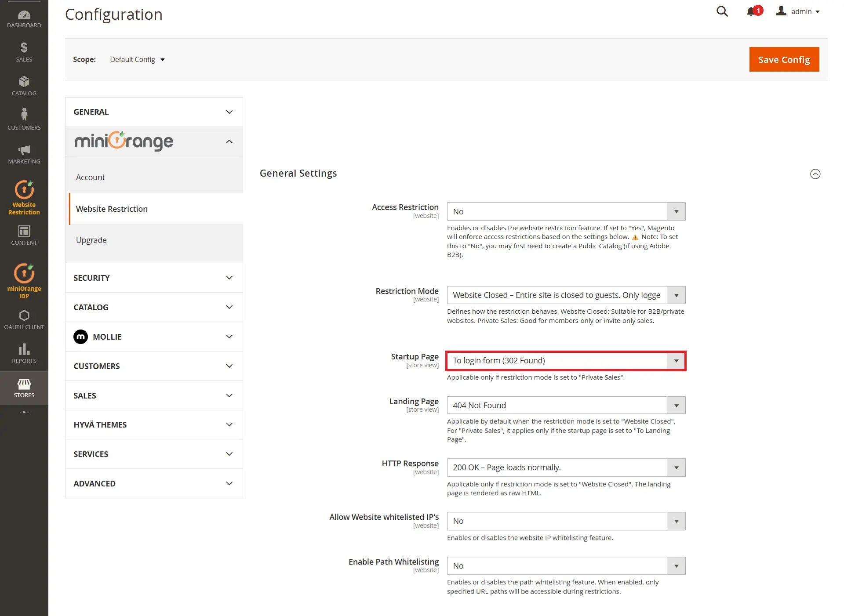The image size is (844, 616).
Task: Select the miniOrange IDP sidebar icon
Action: [x=24, y=278]
